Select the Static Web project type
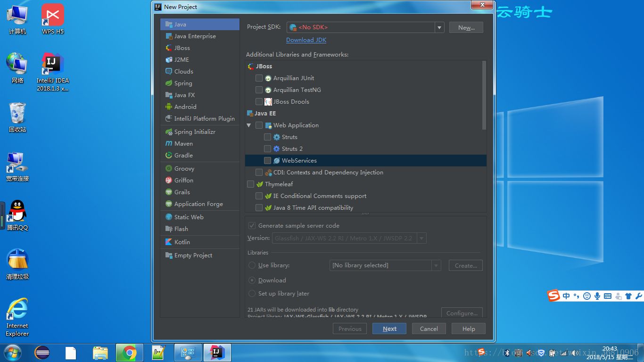The width and height of the screenshot is (644, 362). (x=200, y=217)
